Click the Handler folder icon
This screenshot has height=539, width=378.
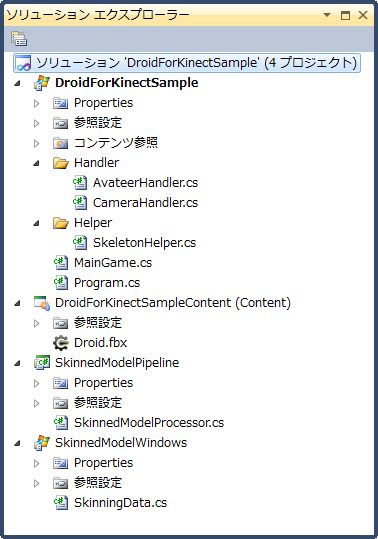61,163
